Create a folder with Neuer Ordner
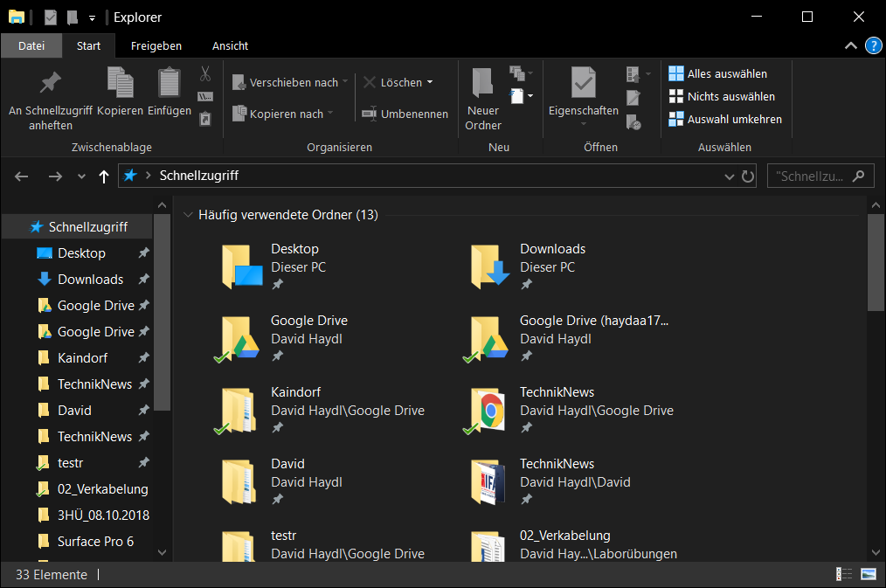The height and width of the screenshot is (588, 886). (483, 100)
